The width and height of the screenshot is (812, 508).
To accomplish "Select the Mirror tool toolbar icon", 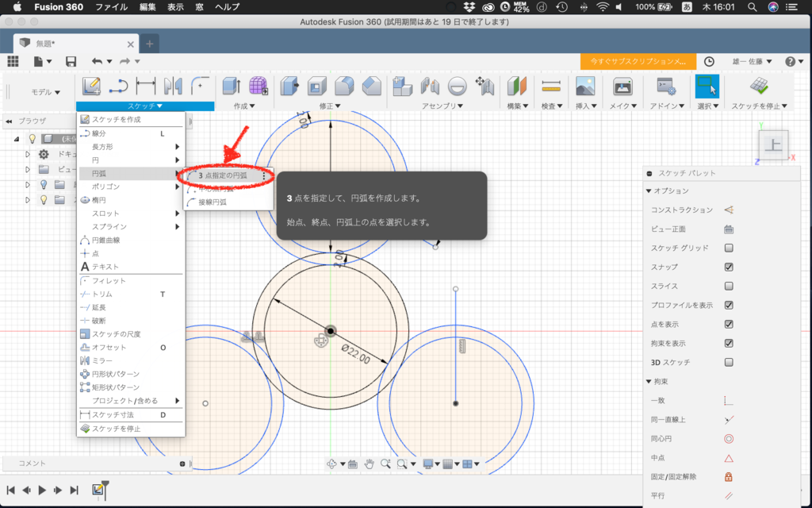I will tap(172, 86).
